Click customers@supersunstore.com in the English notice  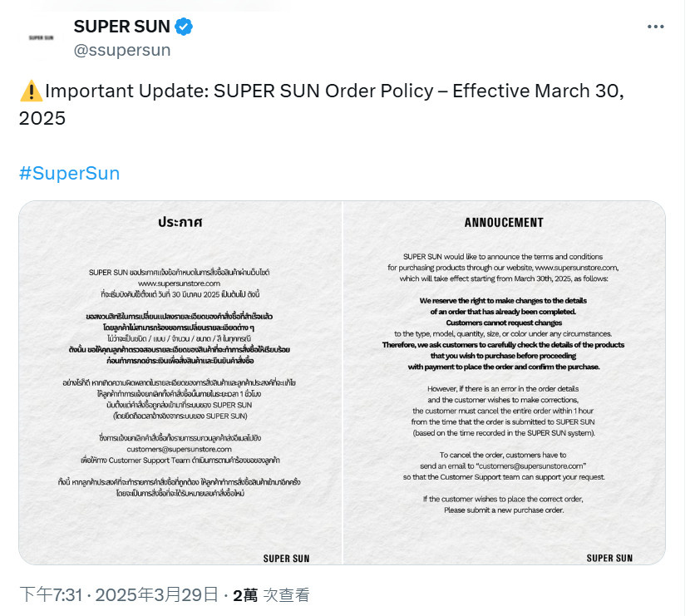[x=531, y=466]
